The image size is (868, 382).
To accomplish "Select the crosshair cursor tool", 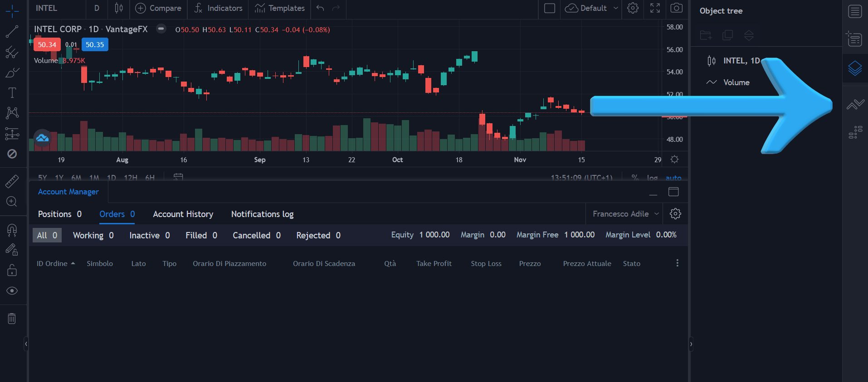I will coord(12,11).
